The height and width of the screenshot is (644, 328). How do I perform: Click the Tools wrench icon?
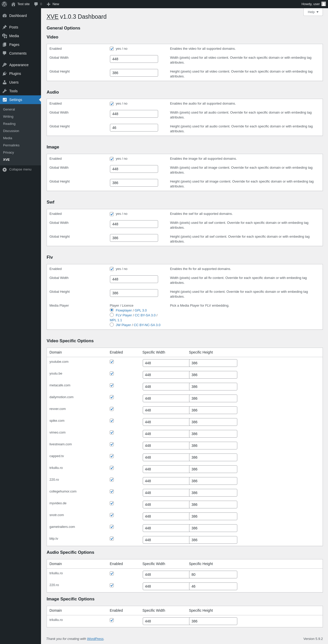point(5,91)
